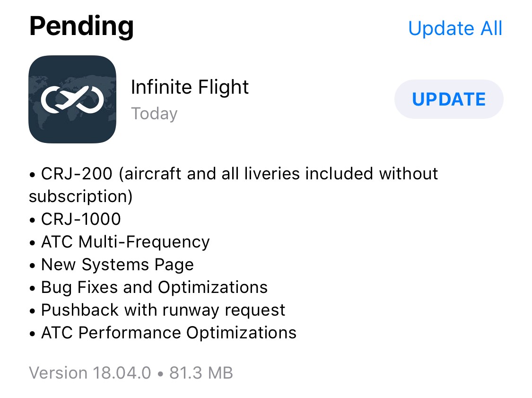Tap the Version 18.04.0 label

[90, 373]
